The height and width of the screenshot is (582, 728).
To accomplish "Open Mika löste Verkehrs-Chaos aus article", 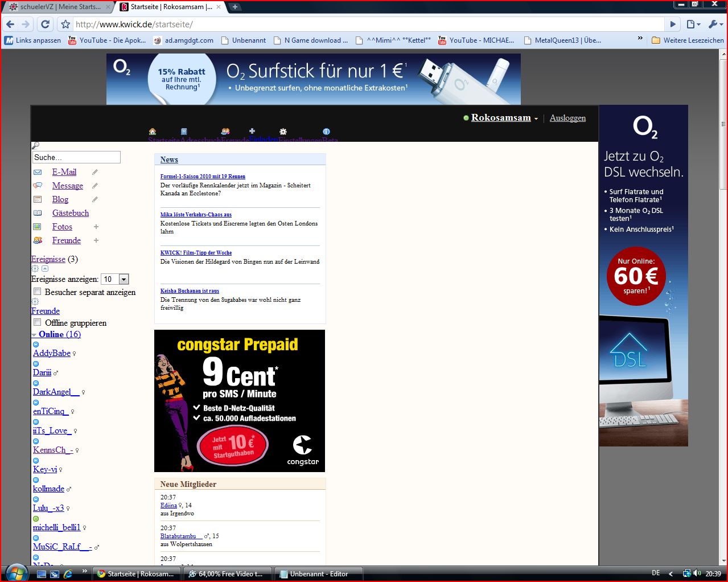I will tap(196, 215).
